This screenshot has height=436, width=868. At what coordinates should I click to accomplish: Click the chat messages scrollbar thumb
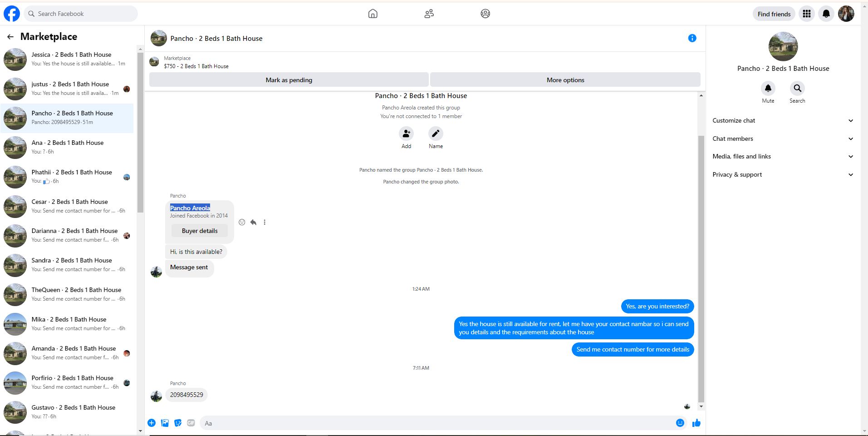point(701,269)
